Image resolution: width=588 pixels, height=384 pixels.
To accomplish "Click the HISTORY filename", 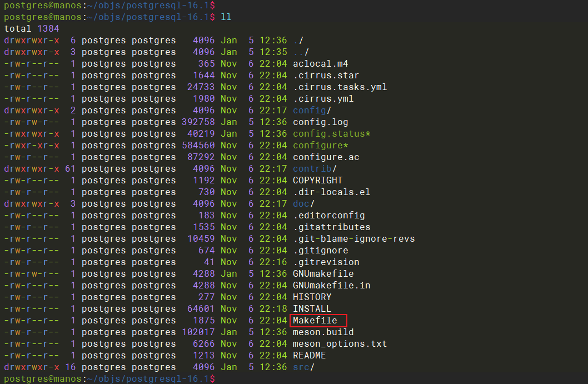I will (312, 297).
